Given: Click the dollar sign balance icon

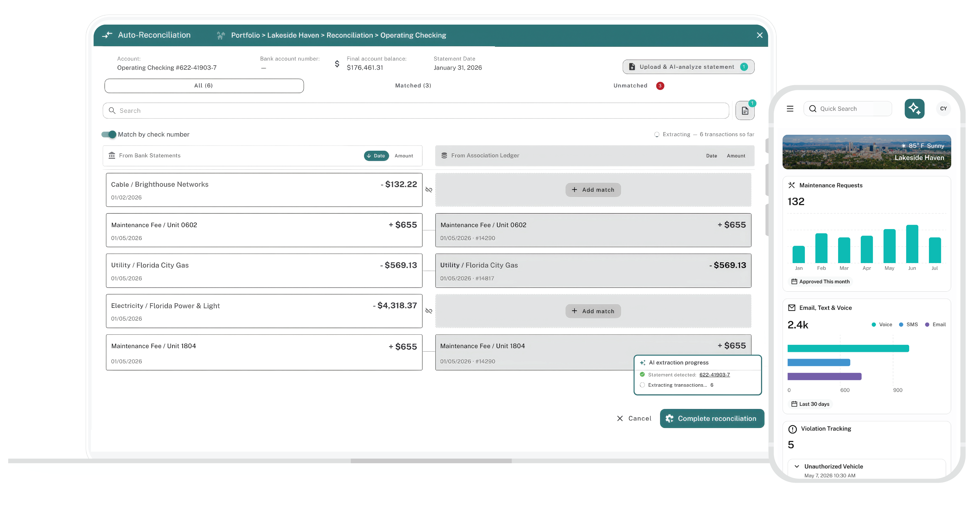Looking at the screenshot, I should 337,64.
